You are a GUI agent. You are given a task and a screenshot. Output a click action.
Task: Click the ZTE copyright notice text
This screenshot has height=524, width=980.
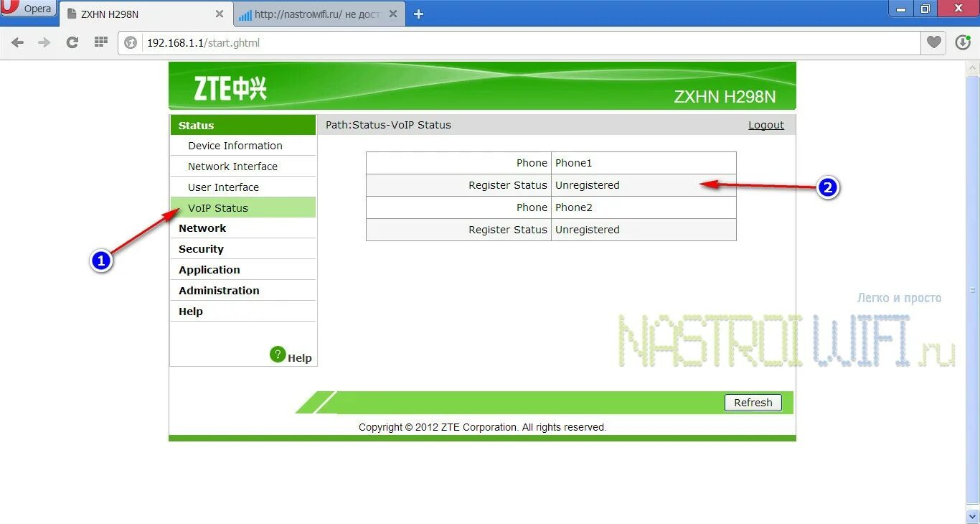[x=482, y=427]
